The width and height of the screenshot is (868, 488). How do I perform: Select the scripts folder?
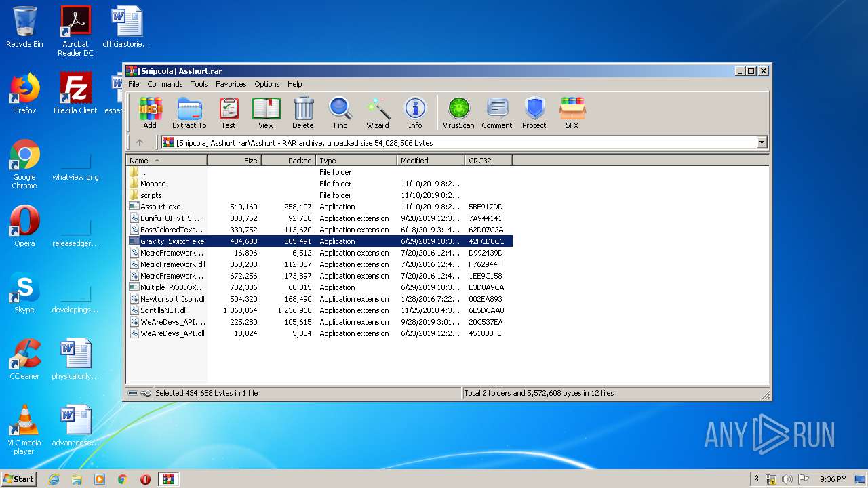319,195
